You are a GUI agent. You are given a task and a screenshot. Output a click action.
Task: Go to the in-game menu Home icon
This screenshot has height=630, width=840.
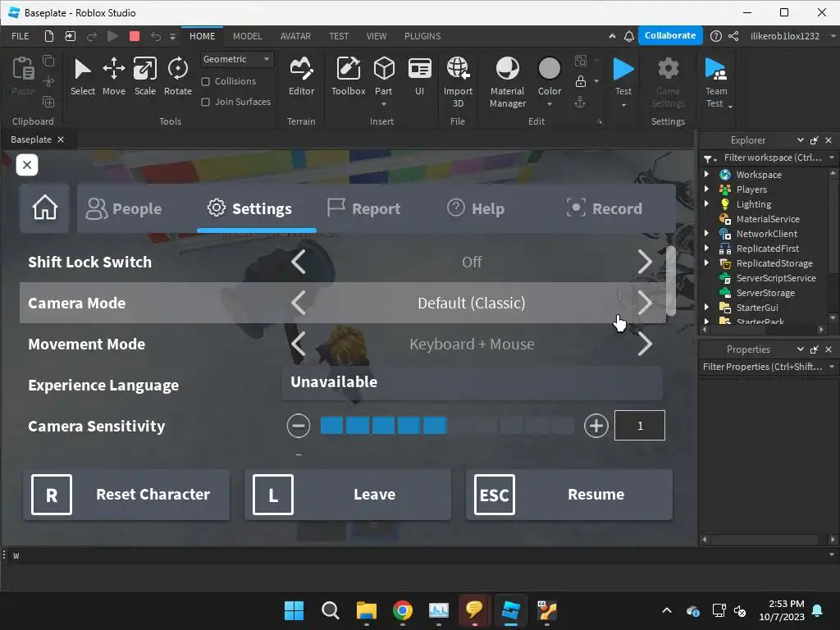pyautogui.click(x=44, y=208)
